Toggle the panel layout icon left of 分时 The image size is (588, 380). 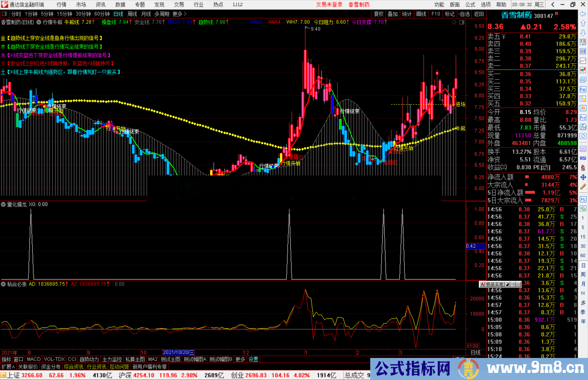click(x=5, y=14)
